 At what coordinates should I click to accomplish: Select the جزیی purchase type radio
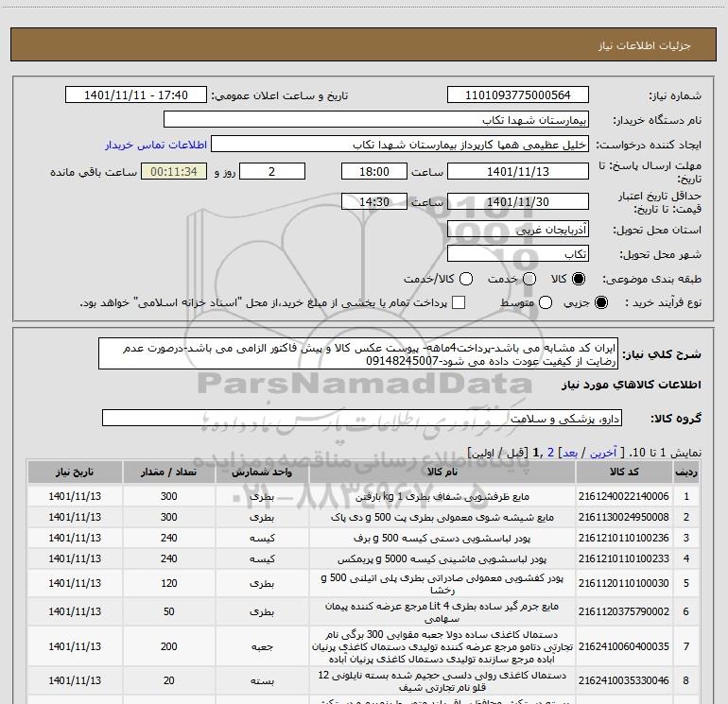pos(600,302)
